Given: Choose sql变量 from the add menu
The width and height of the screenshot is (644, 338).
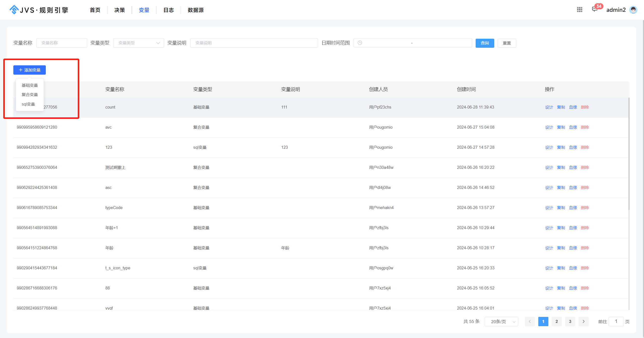Looking at the screenshot, I should point(28,104).
